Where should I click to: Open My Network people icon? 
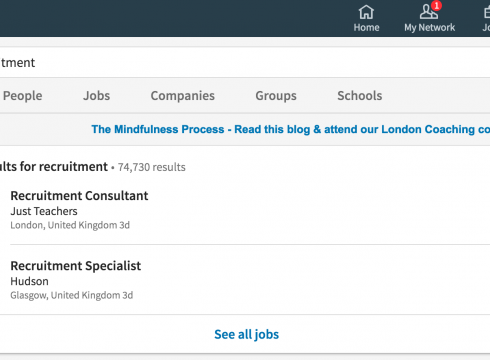(428, 12)
